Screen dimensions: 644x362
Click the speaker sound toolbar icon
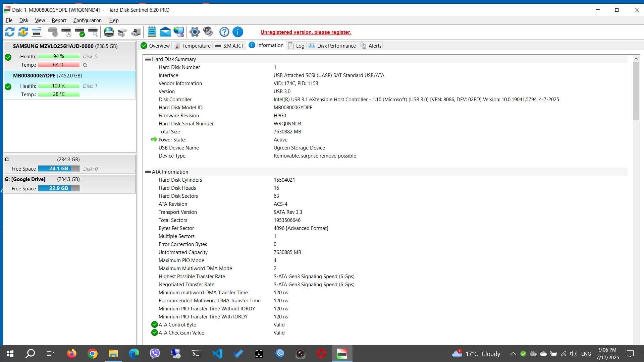[208, 32]
